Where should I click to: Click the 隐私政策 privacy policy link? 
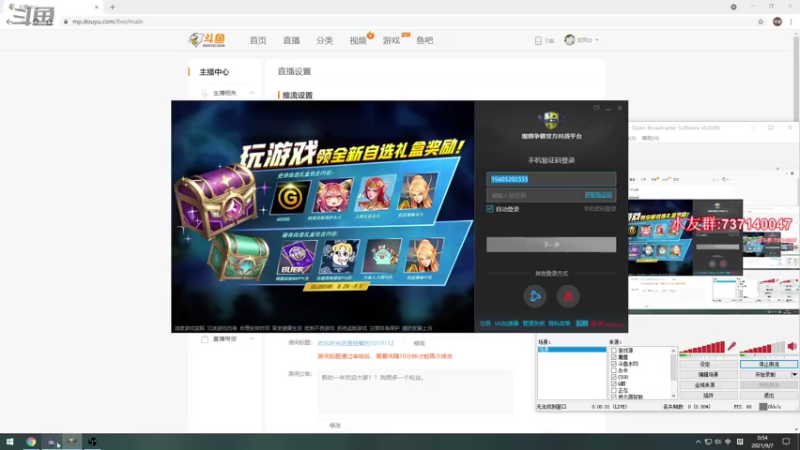tap(559, 323)
